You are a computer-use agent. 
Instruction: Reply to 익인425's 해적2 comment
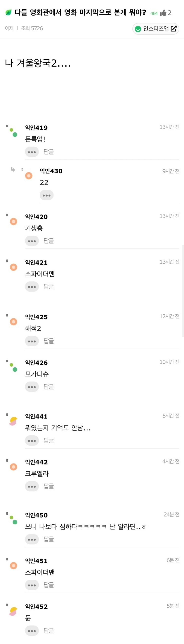49,341
